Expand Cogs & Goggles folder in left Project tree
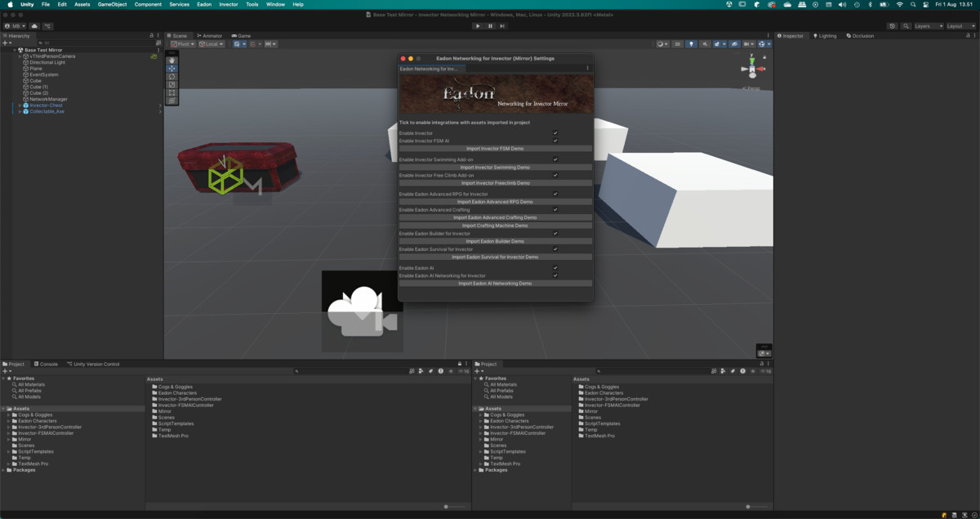The width and height of the screenshot is (980, 519). 8,414
